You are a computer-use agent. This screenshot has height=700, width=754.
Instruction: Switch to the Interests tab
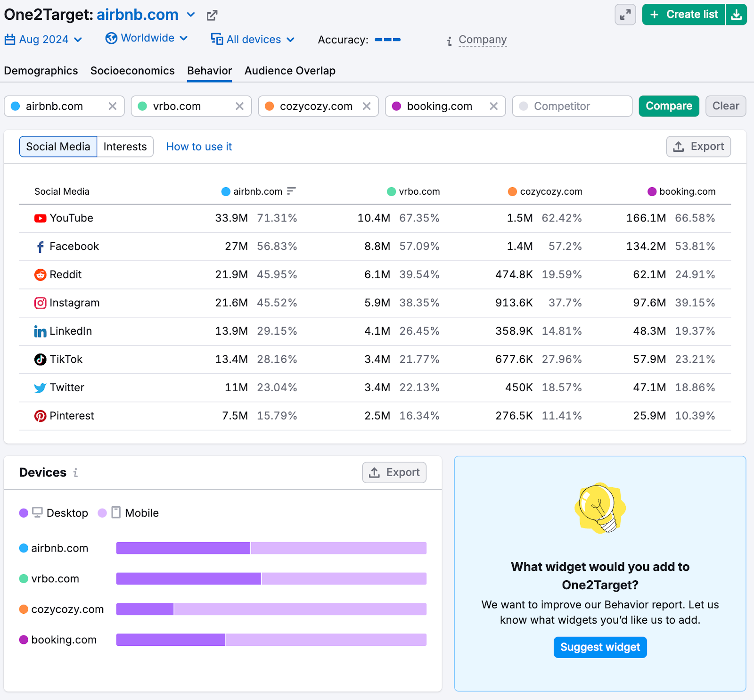tap(124, 147)
